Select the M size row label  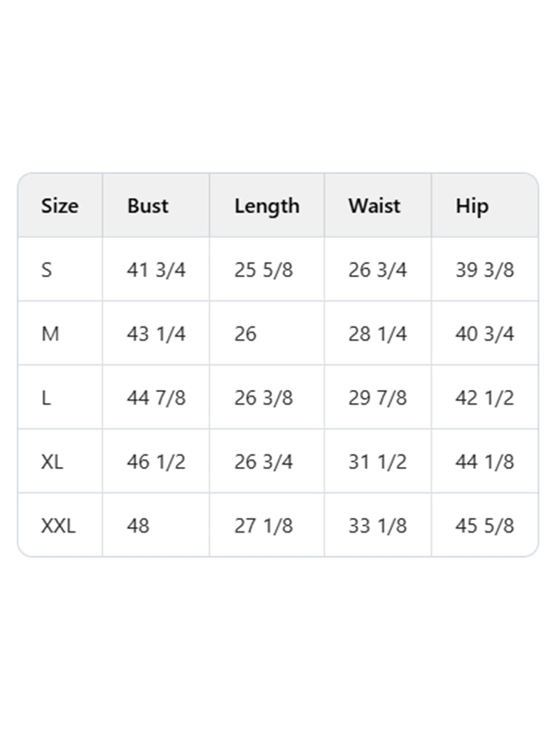(50, 334)
